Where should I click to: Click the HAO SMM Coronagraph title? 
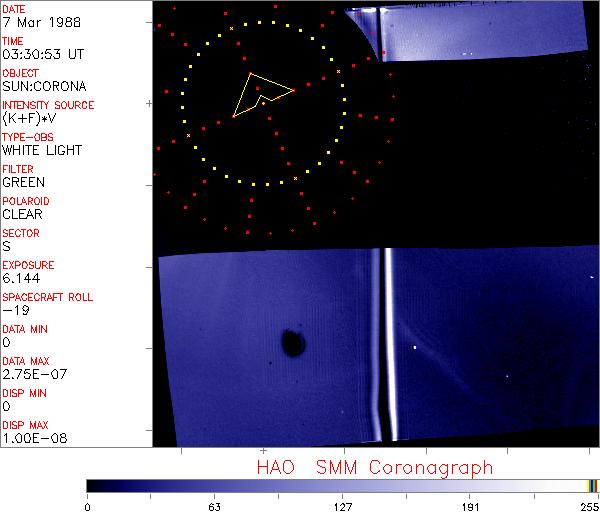[374, 467]
